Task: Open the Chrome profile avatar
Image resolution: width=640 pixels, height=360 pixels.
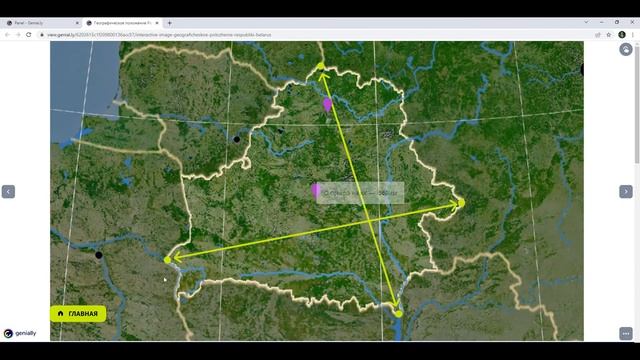Action: (622, 35)
